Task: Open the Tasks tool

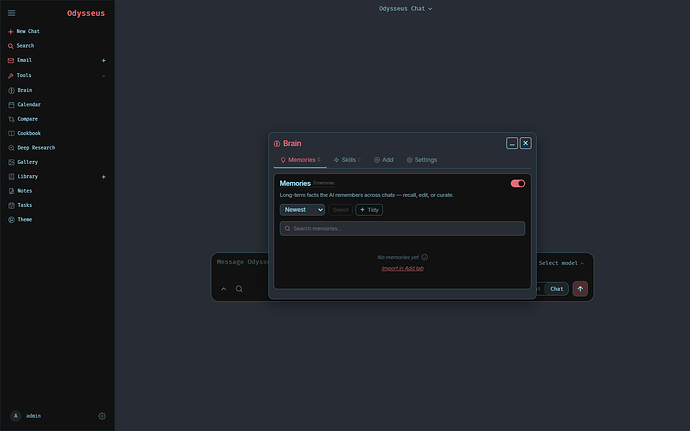Action: pyautogui.click(x=25, y=205)
